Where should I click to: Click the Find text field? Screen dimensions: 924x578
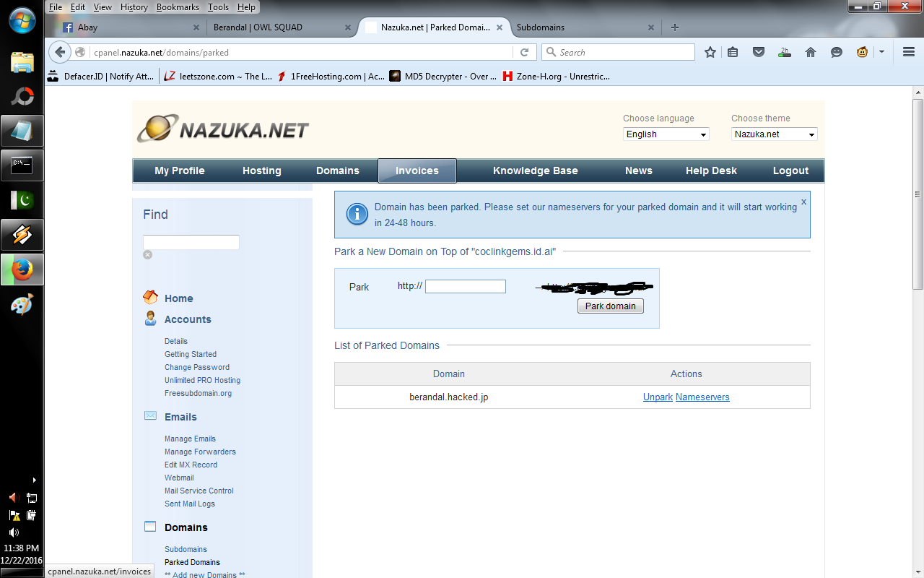(x=191, y=242)
